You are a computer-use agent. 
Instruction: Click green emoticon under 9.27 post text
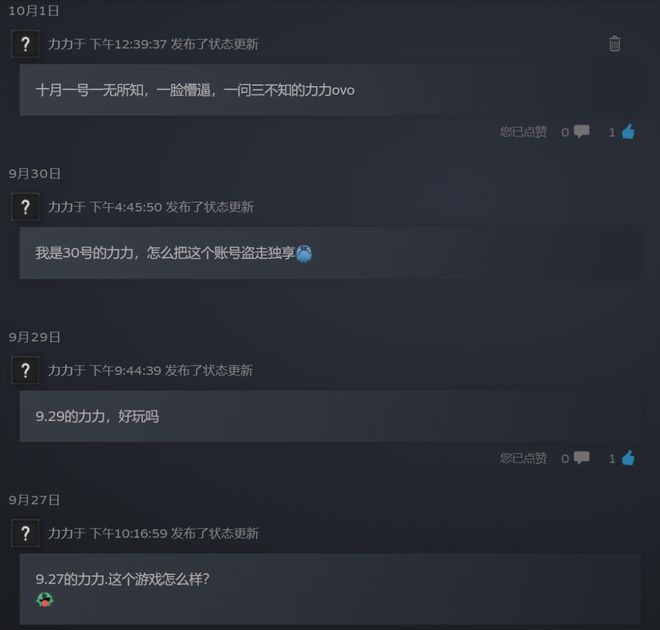pyautogui.click(x=45, y=599)
